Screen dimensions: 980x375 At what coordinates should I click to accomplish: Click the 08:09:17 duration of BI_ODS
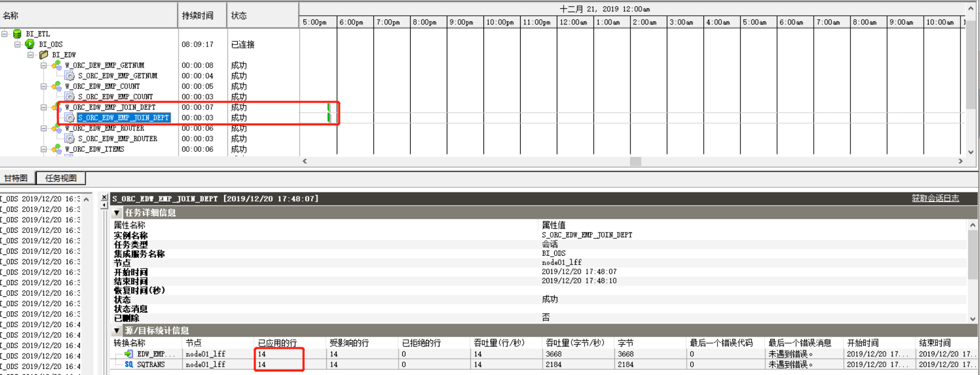pos(197,45)
